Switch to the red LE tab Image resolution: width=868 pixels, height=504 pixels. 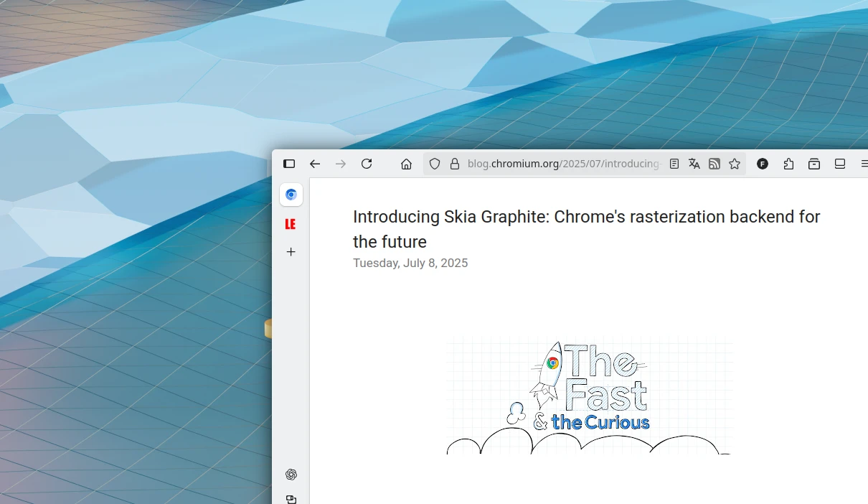tap(291, 224)
